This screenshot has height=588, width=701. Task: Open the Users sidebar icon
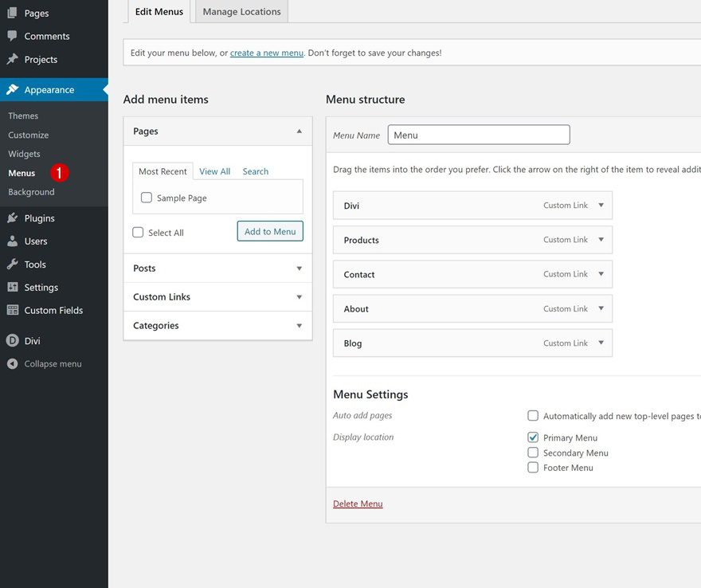click(11, 241)
